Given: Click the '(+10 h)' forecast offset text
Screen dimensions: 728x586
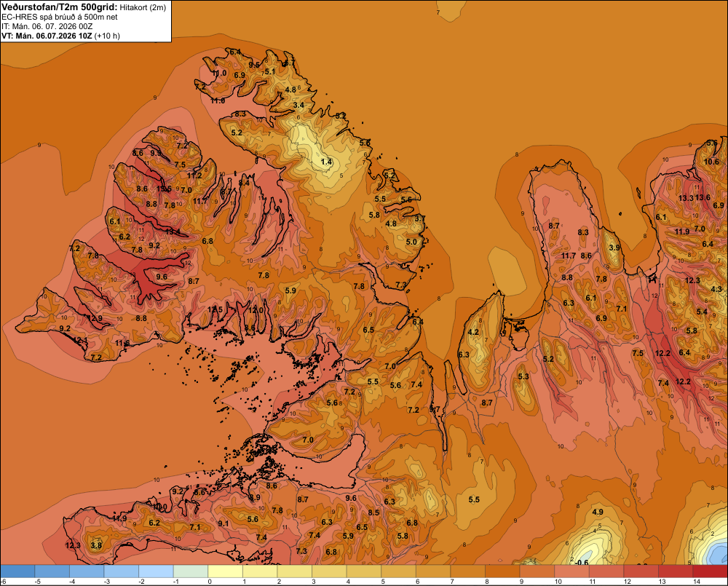Looking at the screenshot, I should [x=107, y=36].
